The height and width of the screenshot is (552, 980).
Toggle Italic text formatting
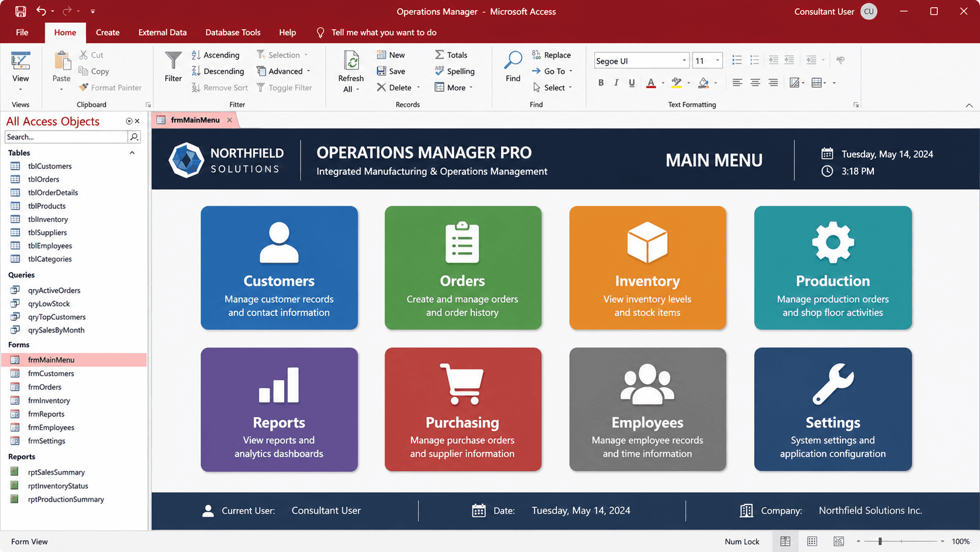click(x=616, y=83)
